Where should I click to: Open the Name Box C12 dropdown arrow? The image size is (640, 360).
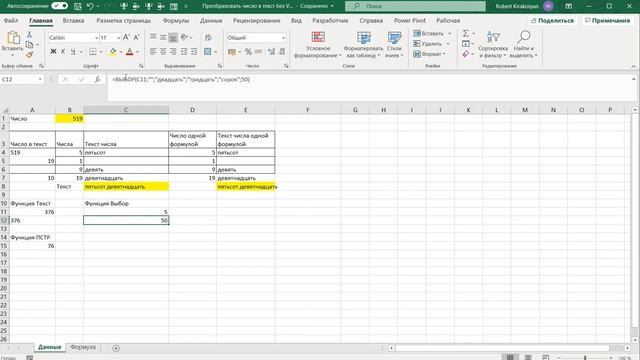[40, 79]
